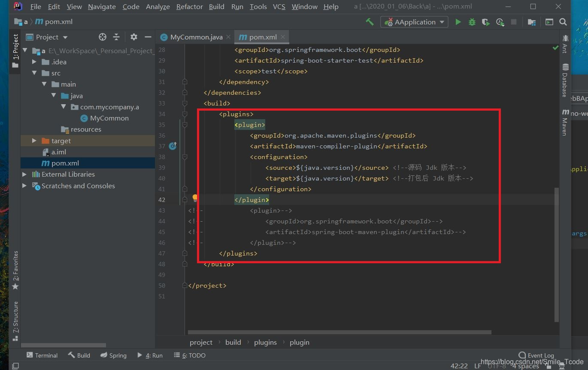Image resolution: width=588 pixels, height=370 pixels.
Task: Open the run anything terminal-frame icon in toolbar
Action: [x=549, y=22]
